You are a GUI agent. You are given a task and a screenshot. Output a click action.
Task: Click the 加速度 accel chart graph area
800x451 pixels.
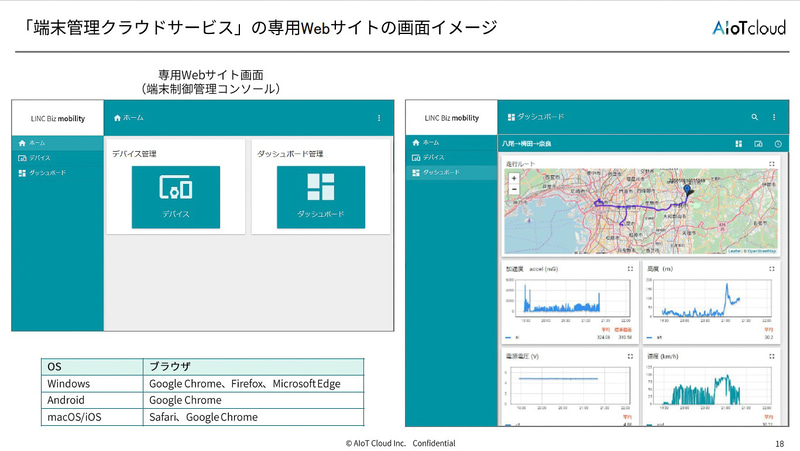click(573, 297)
